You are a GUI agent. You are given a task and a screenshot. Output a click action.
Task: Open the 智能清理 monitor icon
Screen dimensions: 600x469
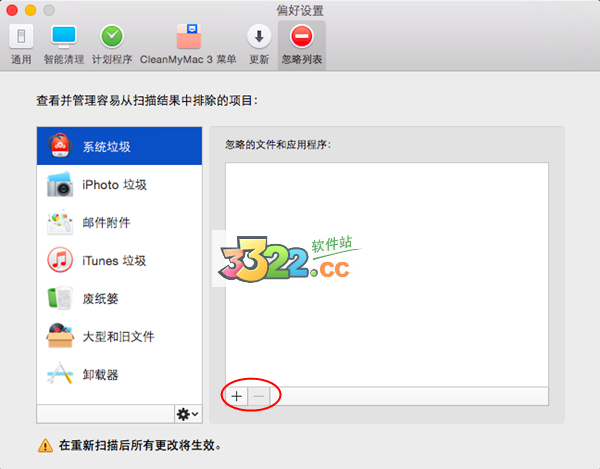pyautogui.click(x=64, y=36)
